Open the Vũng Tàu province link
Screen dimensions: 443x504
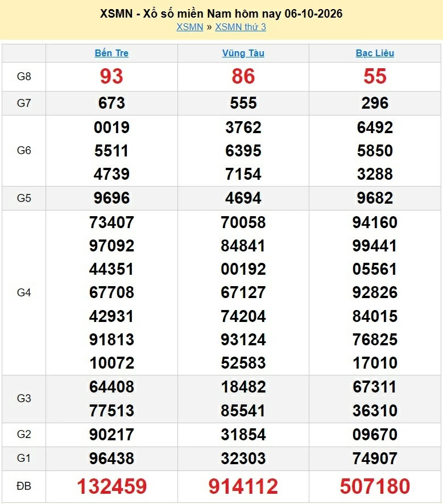click(243, 53)
